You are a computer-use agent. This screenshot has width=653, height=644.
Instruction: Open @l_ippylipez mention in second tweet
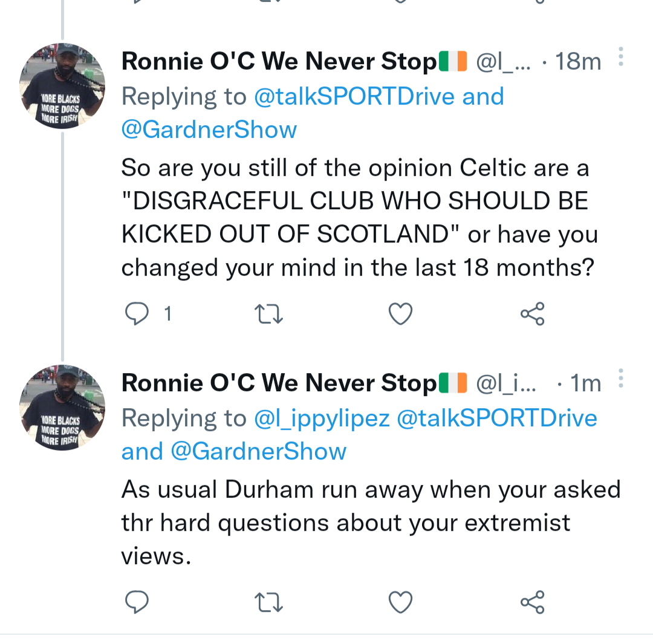(322, 418)
